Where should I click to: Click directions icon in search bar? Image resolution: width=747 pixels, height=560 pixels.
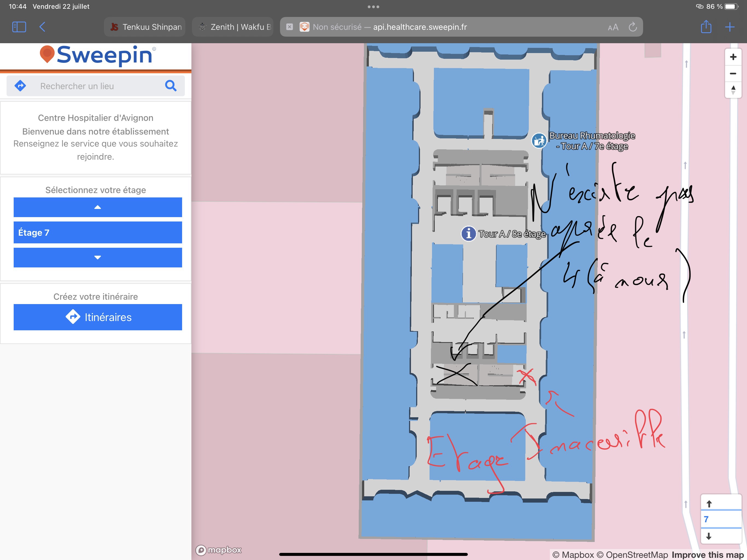[x=21, y=86]
